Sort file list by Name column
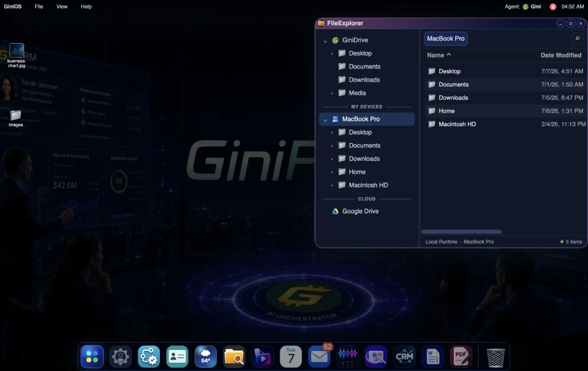 (x=439, y=55)
